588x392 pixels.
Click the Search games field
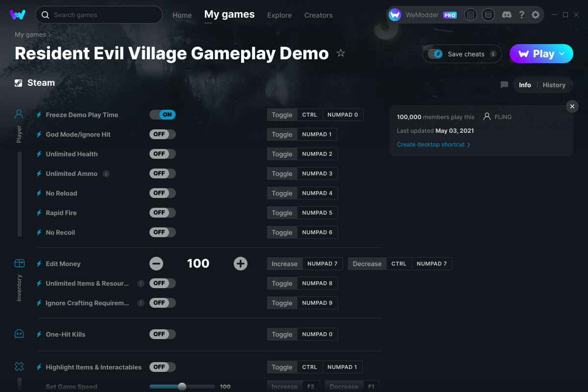click(99, 15)
